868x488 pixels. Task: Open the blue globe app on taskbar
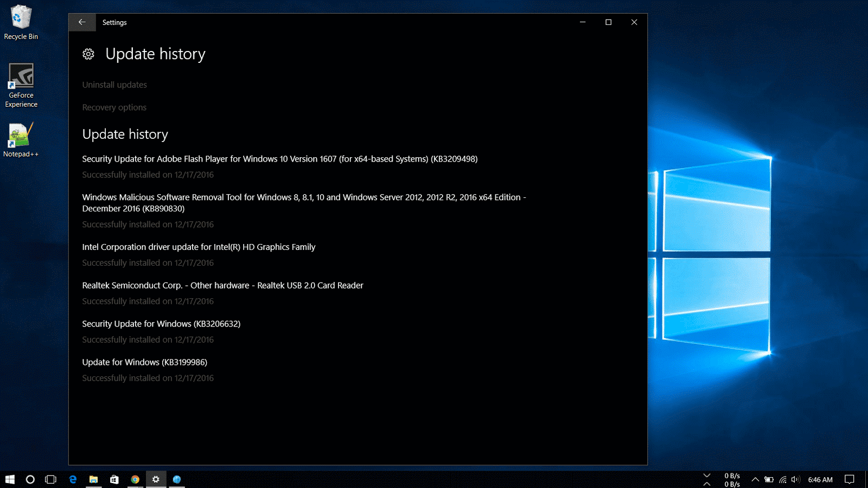pos(177,479)
